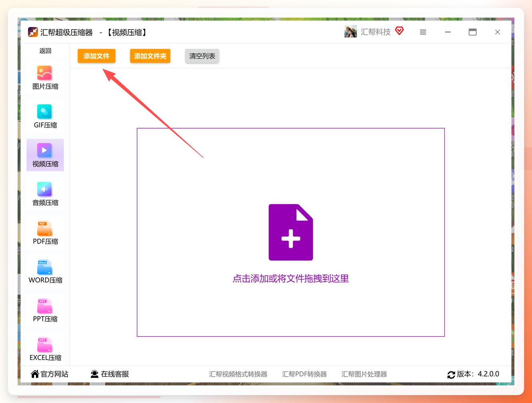Go back using 返回
Image resolution: width=532 pixels, height=403 pixels.
point(45,51)
